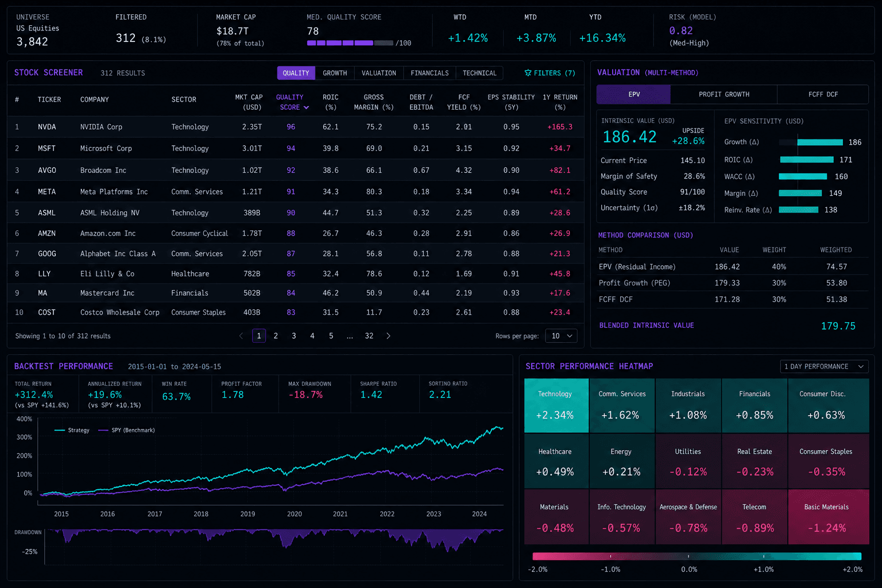Switch to the Growth tab
The width and height of the screenshot is (882, 588).
tap(335, 73)
